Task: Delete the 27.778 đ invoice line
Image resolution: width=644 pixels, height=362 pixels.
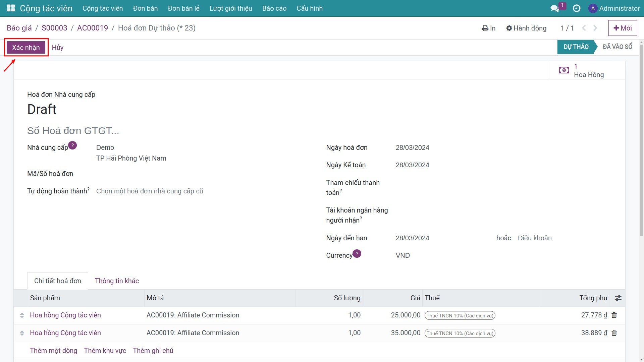Action: (614, 315)
